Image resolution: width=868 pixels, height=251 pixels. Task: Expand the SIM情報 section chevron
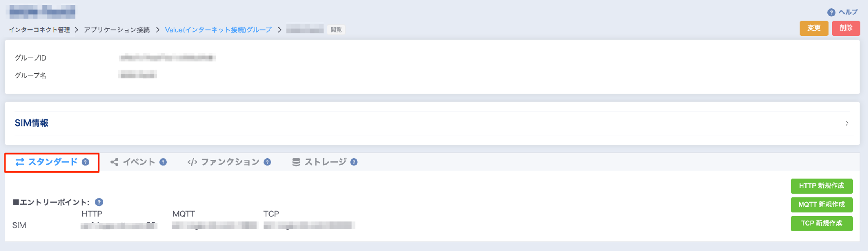pos(847,123)
